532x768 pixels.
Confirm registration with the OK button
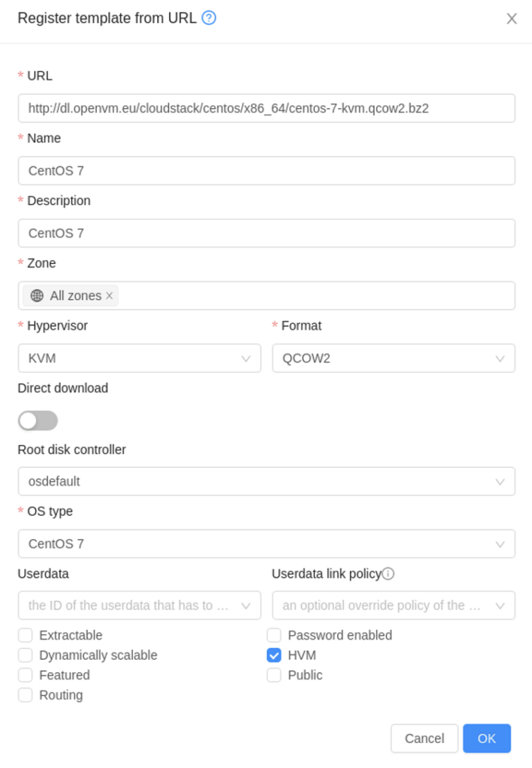486,738
